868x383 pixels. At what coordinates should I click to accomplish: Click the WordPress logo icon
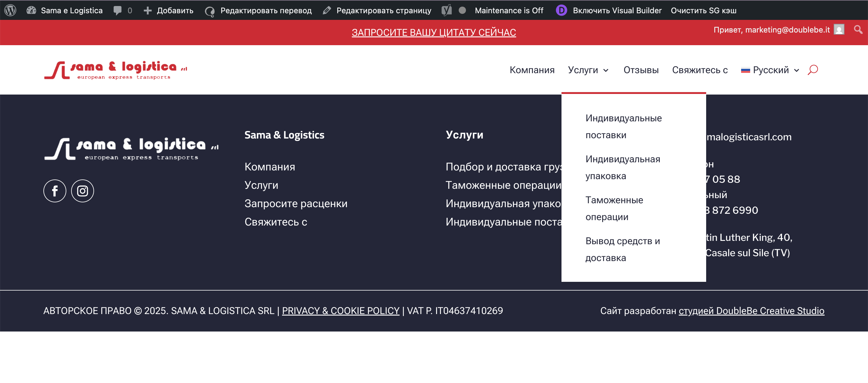[11, 10]
